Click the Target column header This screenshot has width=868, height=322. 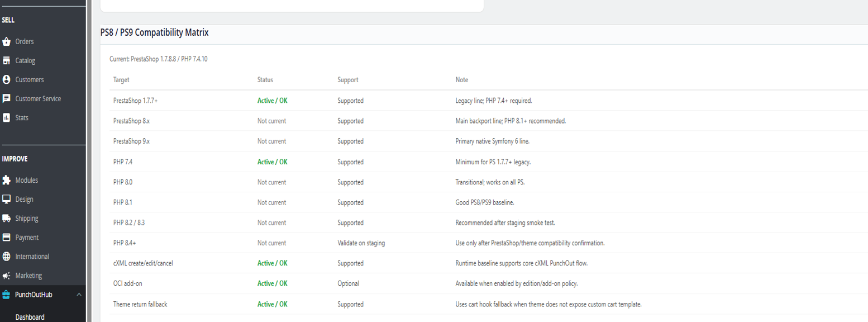(x=121, y=80)
